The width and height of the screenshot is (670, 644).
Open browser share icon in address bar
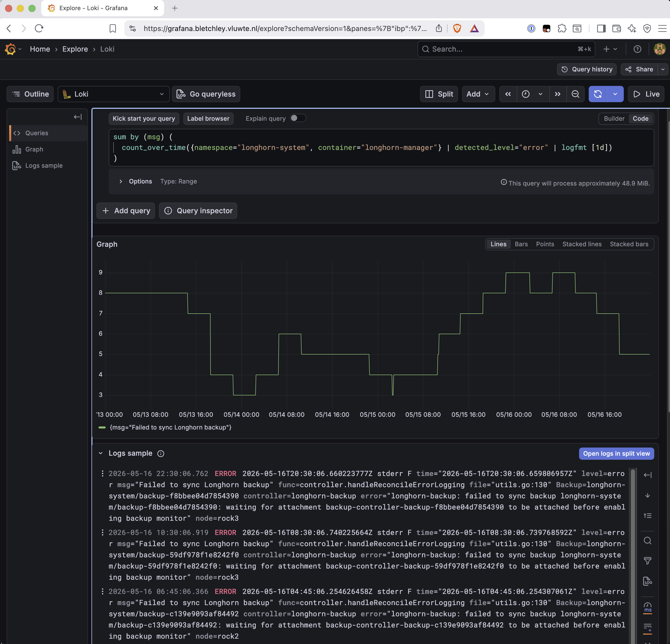[x=439, y=28]
